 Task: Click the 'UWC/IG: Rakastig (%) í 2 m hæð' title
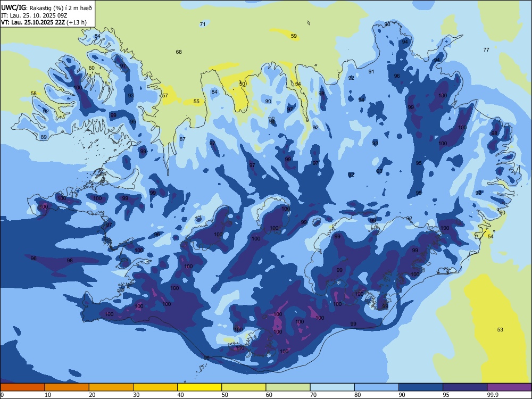point(46,7)
